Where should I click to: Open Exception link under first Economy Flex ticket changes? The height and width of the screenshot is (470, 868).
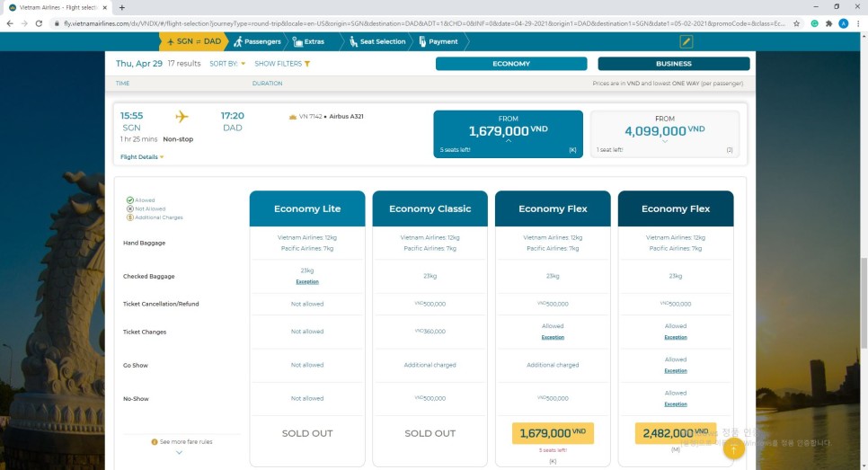click(553, 337)
